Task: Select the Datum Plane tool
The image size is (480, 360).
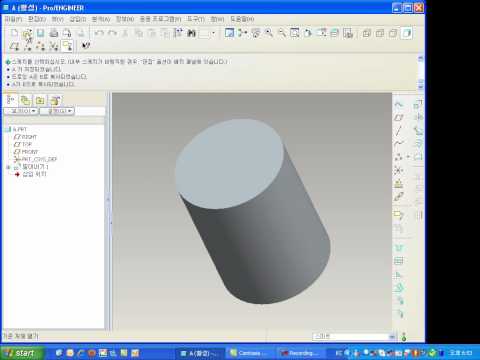Action: [x=398, y=118]
